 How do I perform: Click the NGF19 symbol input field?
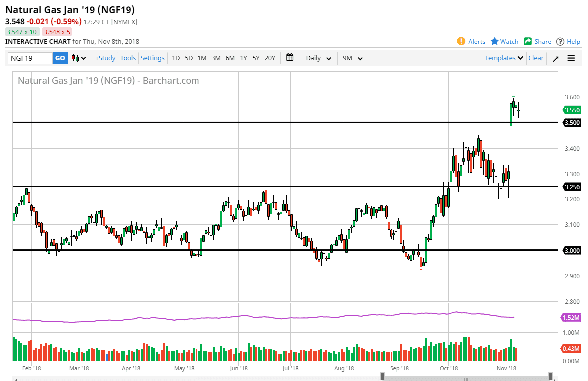coord(30,58)
